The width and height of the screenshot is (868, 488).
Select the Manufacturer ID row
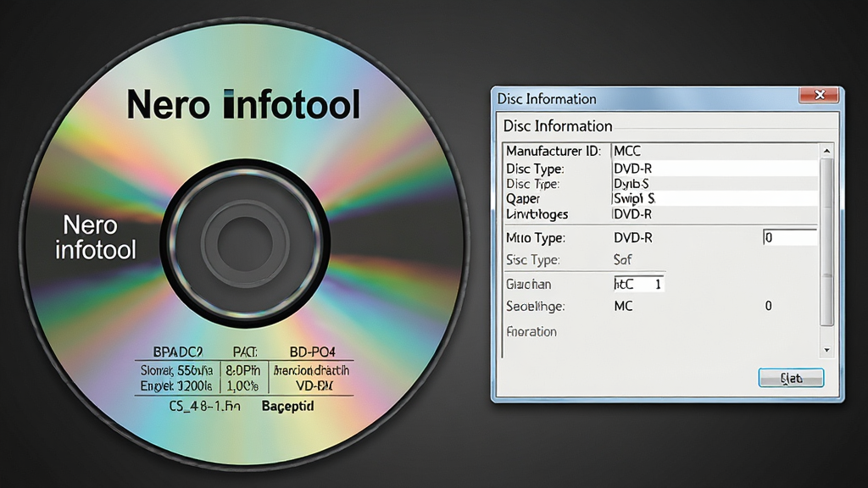(661, 151)
